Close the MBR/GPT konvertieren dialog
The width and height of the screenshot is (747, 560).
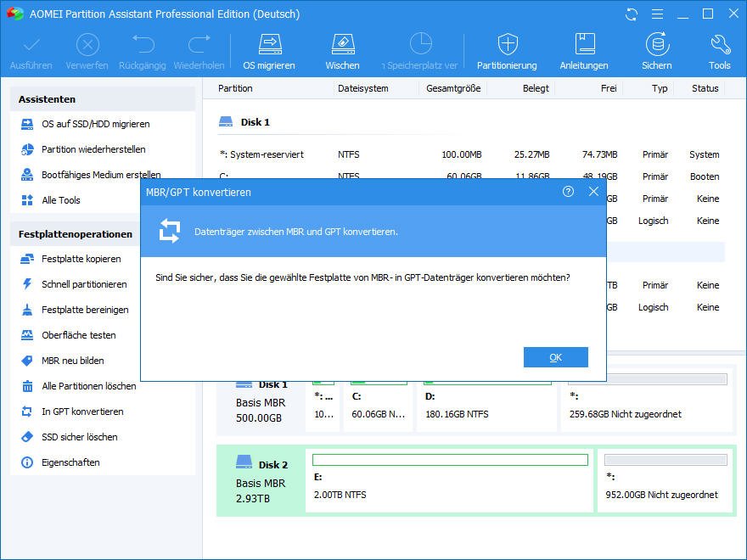pos(593,192)
